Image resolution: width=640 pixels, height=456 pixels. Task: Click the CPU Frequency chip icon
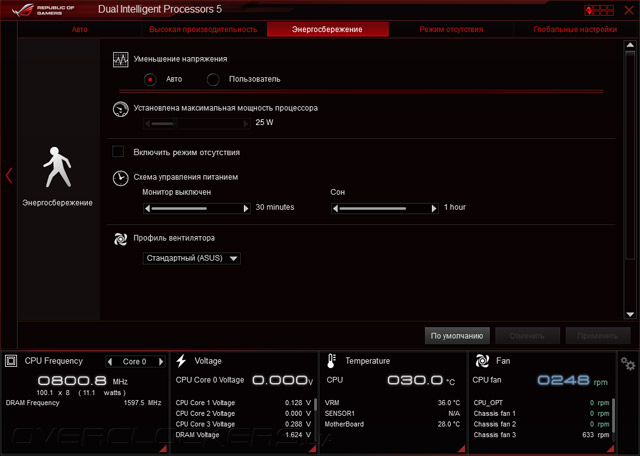(11, 361)
